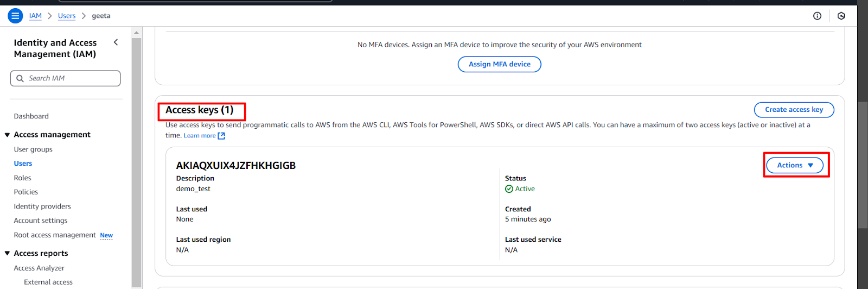Open Policies in the sidebar
This screenshot has width=868, height=289.
click(25, 192)
